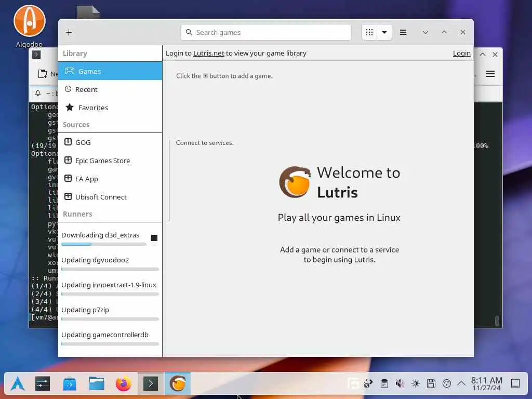Focus the Search games field
532x399 pixels.
click(x=265, y=32)
